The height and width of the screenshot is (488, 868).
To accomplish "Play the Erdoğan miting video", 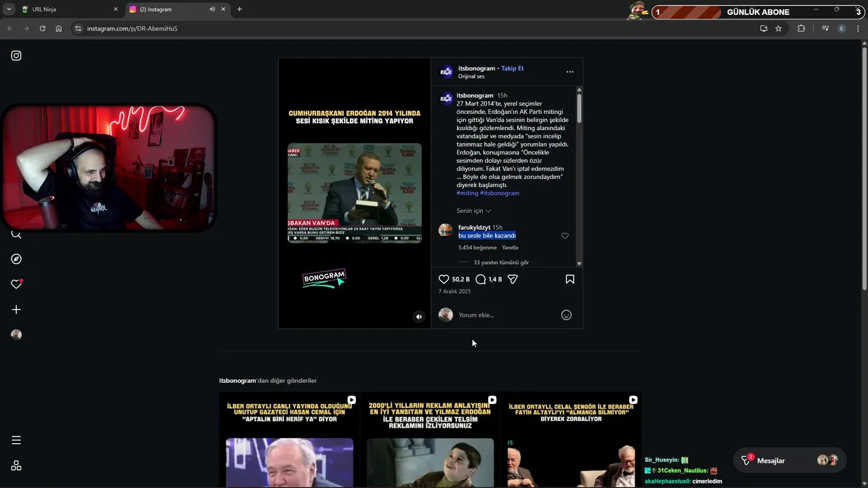I will click(355, 193).
